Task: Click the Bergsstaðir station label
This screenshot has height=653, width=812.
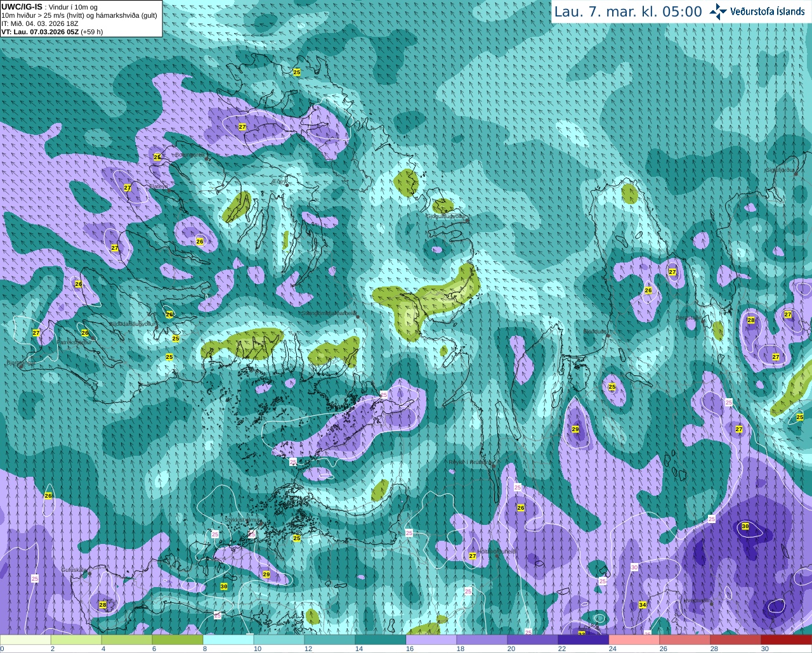Action: (x=688, y=318)
